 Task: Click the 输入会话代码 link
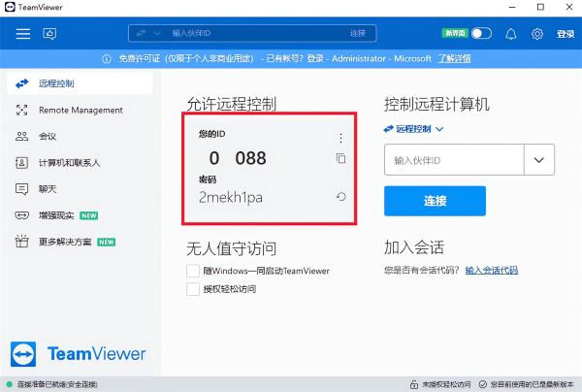[x=492, y=271]
